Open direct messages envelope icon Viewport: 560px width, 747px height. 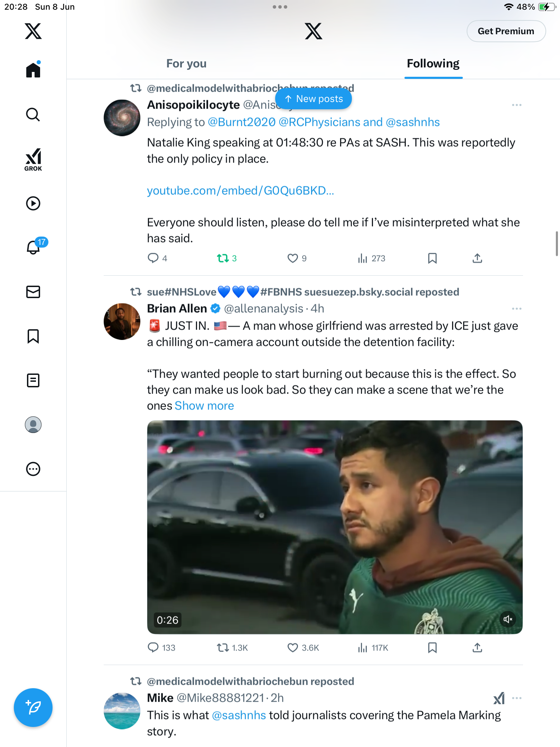(33, 292)
